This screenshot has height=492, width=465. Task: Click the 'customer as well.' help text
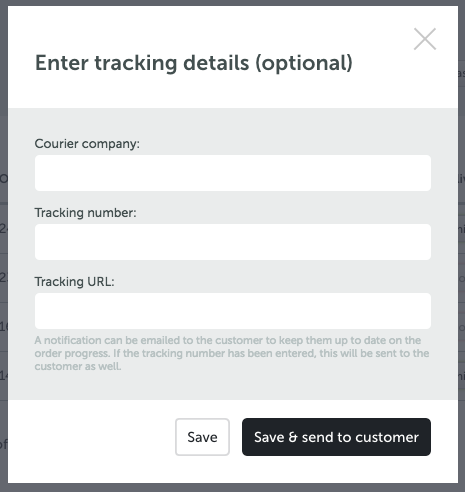(78, 366)
